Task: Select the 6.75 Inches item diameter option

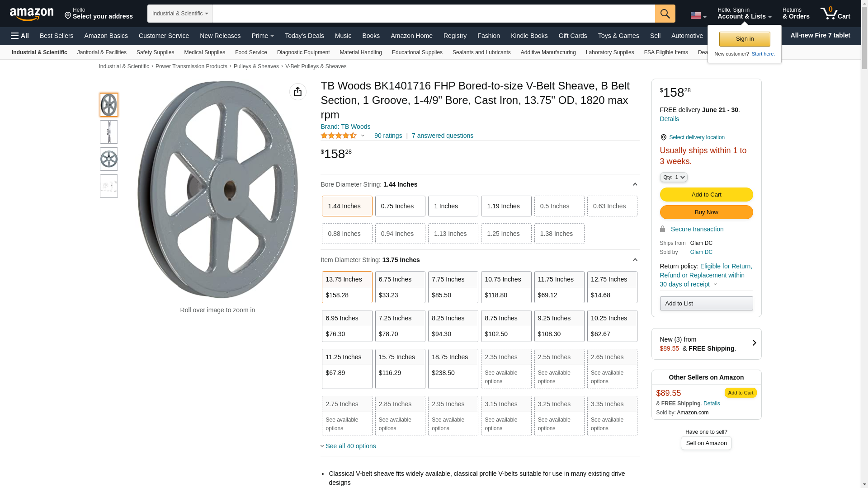Action: coord(400,287)
